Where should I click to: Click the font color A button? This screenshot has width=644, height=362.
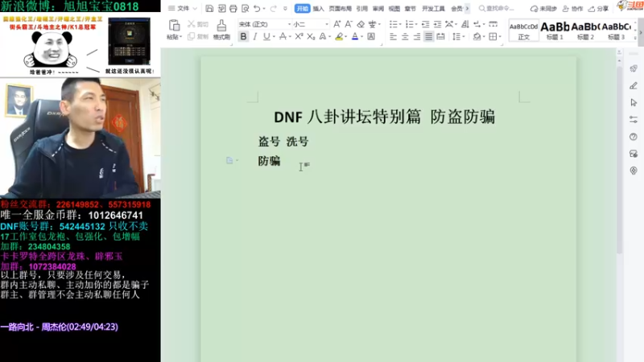click(355, 36)
